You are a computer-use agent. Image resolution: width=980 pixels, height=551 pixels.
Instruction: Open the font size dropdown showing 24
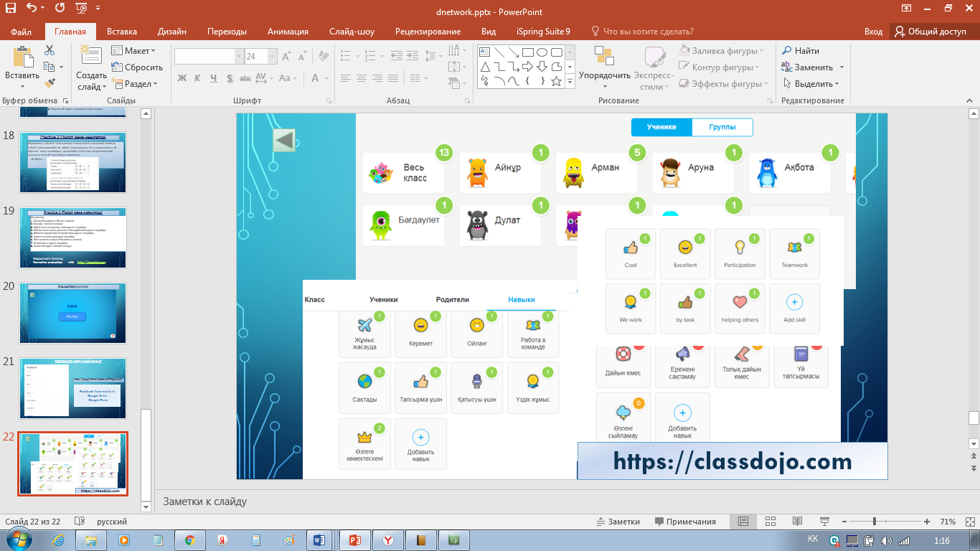tap(273, 56)
